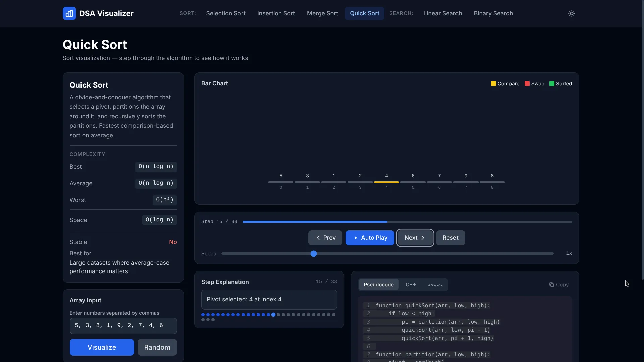Open Selection Sort page
Viewport: 644px width, 362px height.
pos(226,13)
